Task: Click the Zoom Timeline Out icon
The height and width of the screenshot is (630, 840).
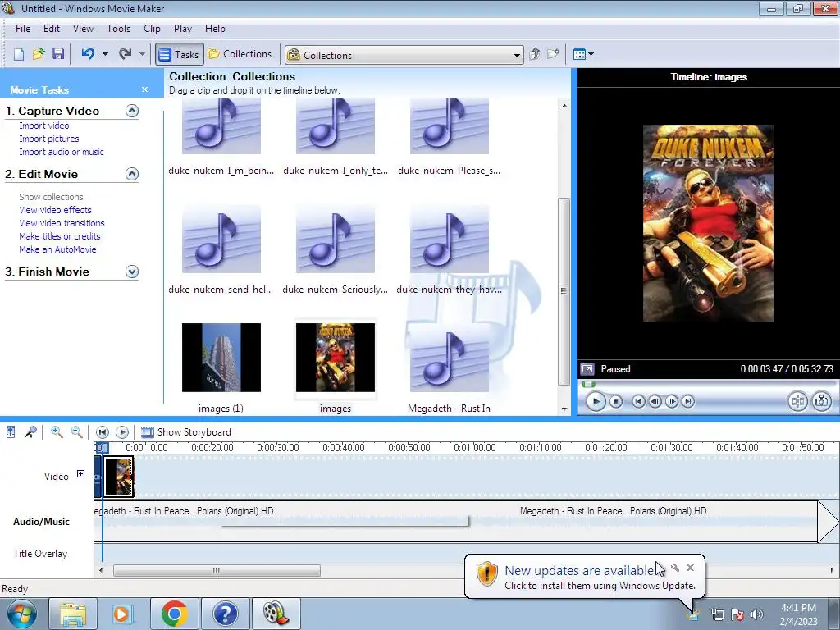Action: click(x=76, y=431)
